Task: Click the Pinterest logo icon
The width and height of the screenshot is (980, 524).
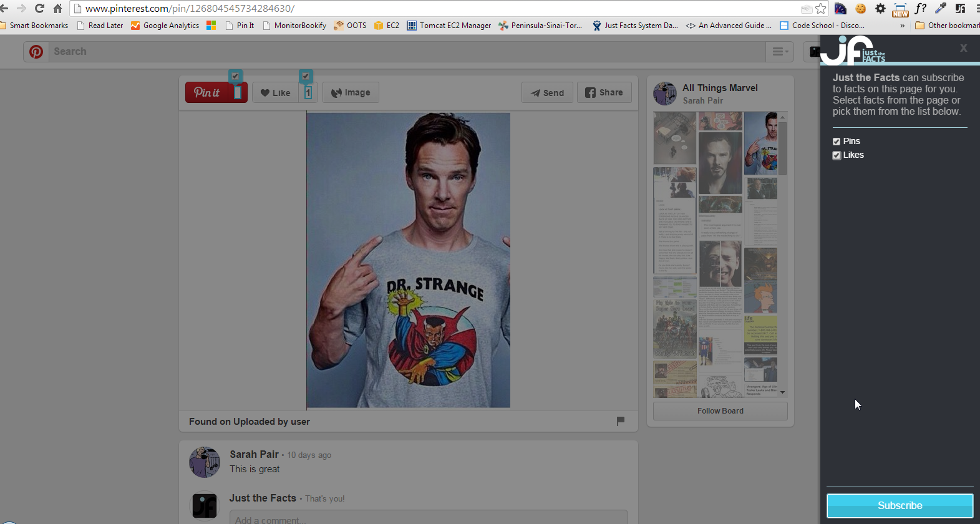Action: point(36,52)
